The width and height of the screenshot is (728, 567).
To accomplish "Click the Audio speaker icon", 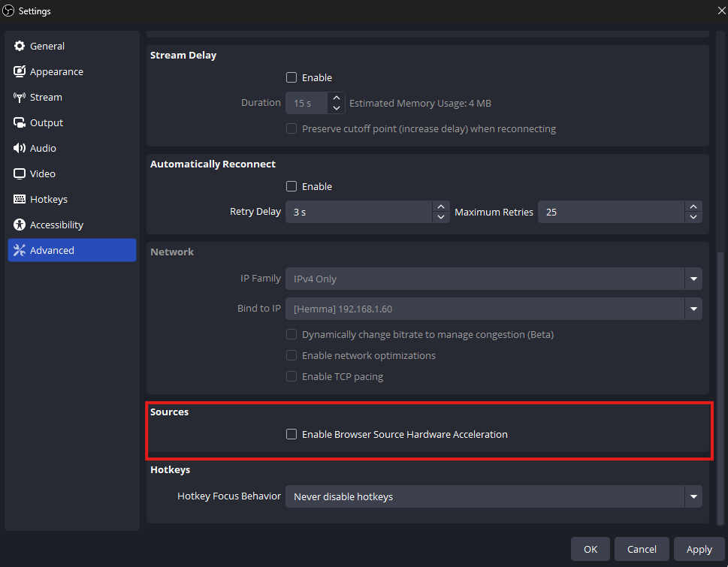I will (x=20, y=148).
